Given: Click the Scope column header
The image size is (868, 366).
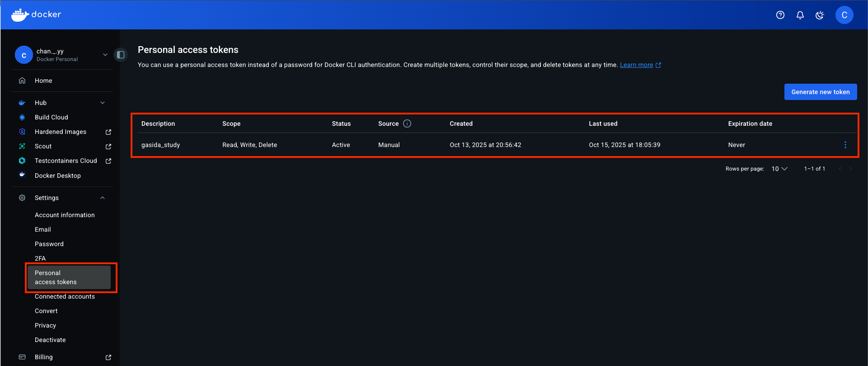Looking at the screenshot, I should (231, 124).
